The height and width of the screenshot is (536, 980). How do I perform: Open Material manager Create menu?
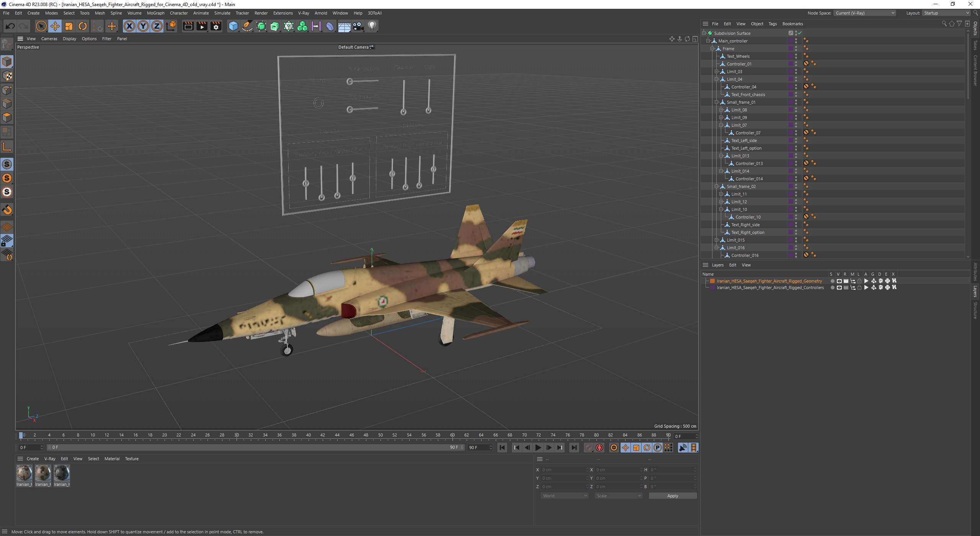[x=33, y=459]
